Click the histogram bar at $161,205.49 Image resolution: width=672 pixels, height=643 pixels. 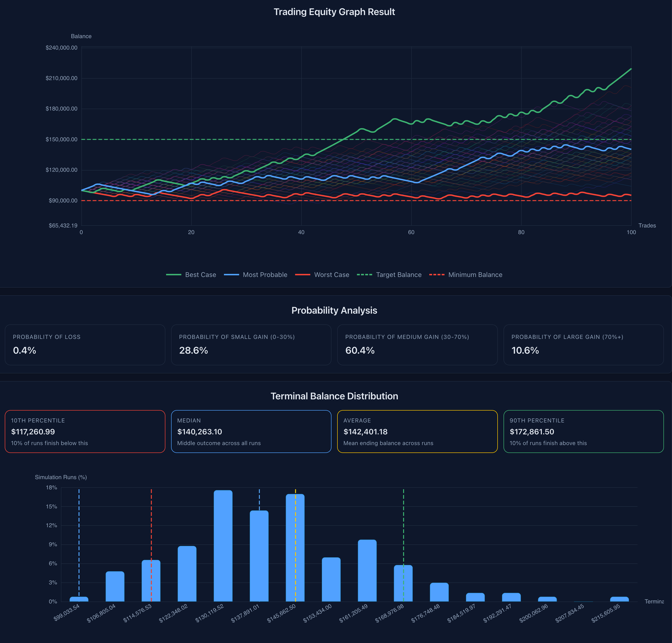tap(367, 571)
